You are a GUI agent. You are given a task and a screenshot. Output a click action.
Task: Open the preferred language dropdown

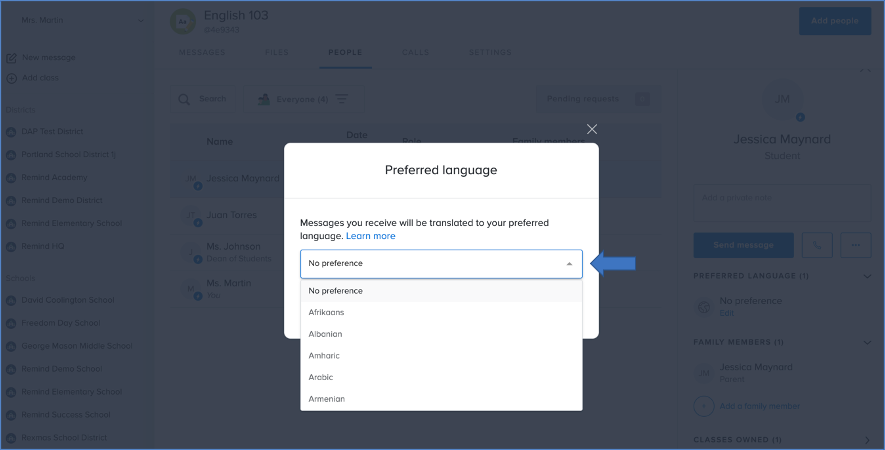tap(440, 263)
